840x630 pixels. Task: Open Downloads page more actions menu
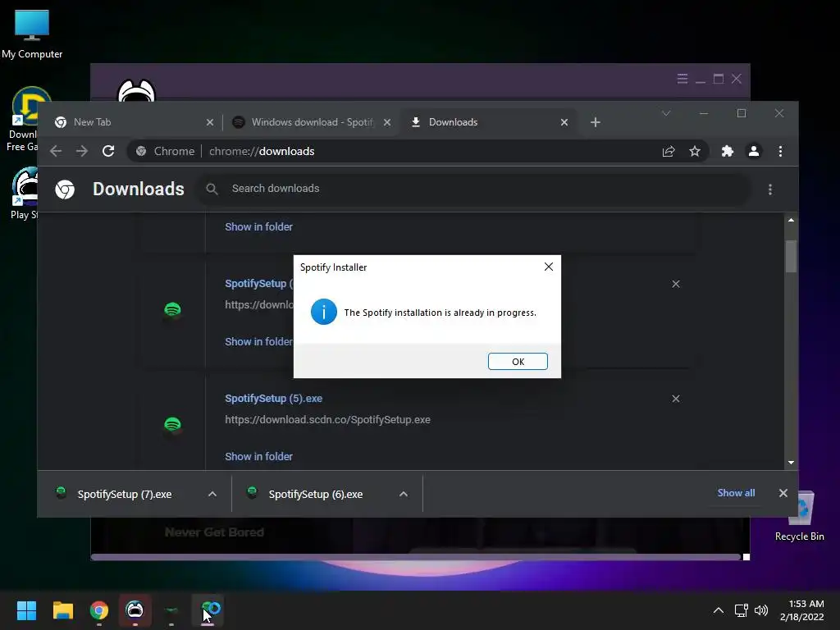coord(769,189)
